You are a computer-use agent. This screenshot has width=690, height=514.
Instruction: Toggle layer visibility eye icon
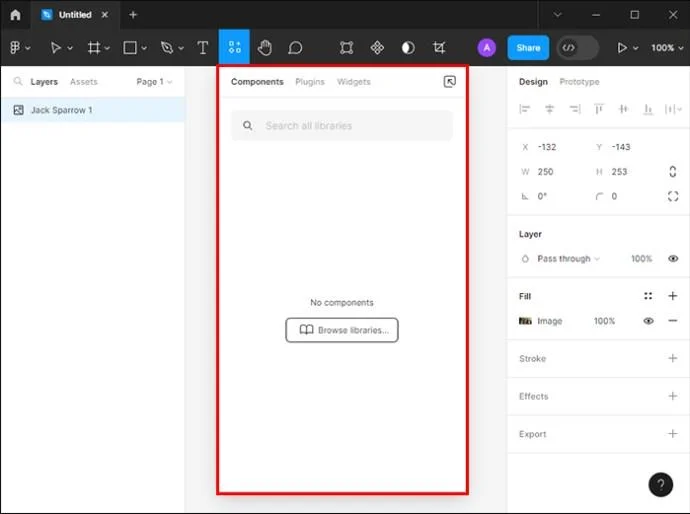pyautogui.click(x=673, y=258)
